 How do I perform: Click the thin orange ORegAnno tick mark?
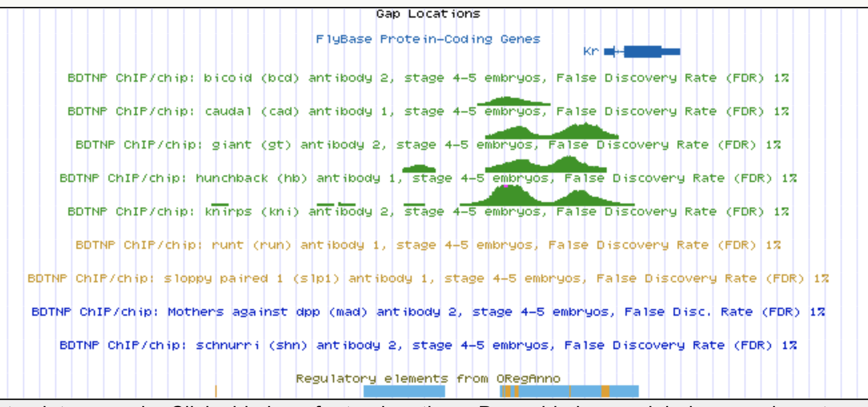[x=216, y=391]
